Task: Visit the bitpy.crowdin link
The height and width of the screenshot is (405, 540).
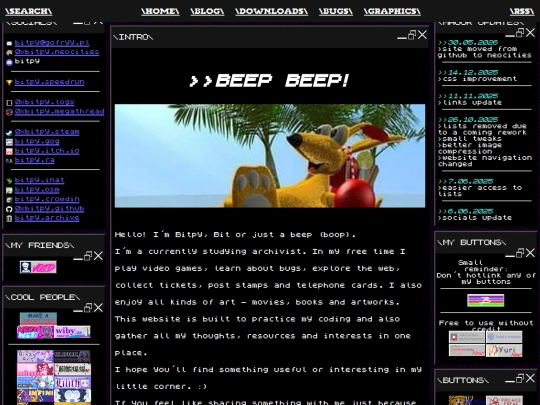Action: click(x=47, y=199)
